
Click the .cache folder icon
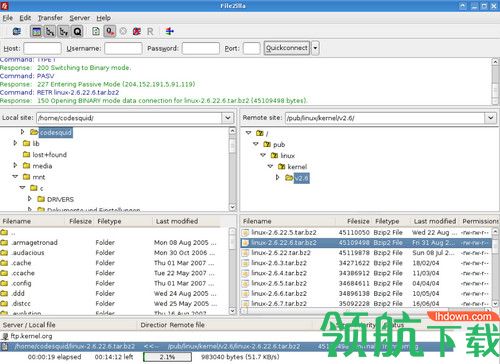pos(4,263)
